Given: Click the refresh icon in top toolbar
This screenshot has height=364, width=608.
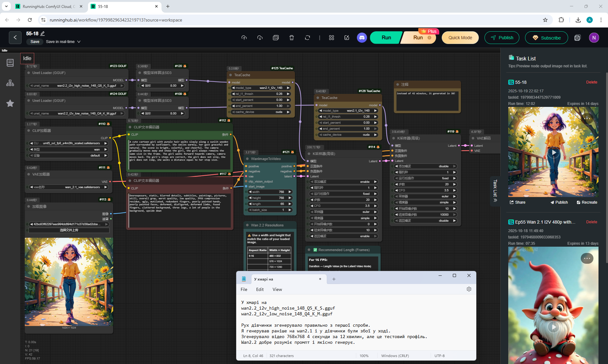Looking at the screenshot, I should 307,38.
